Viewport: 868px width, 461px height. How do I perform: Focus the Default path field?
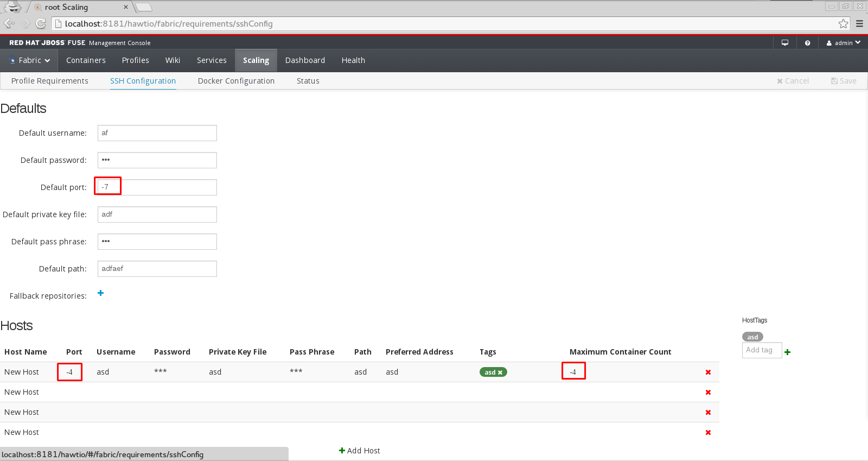[157, 269]
